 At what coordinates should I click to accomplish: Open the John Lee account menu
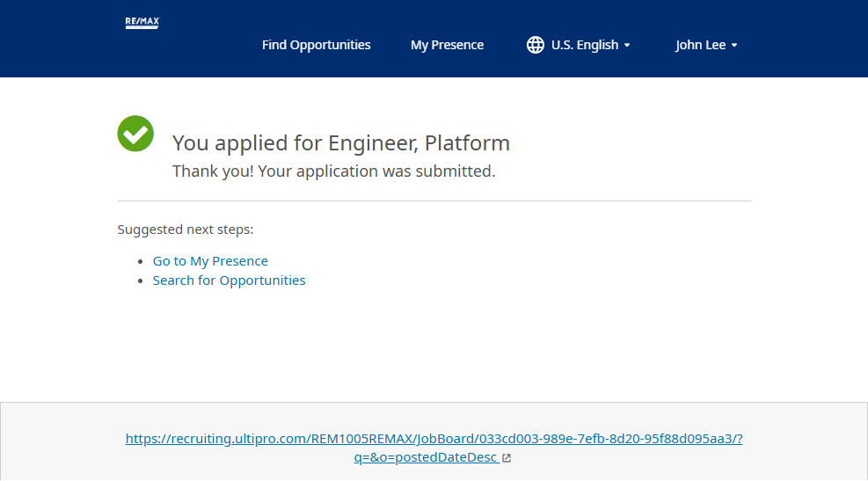pyautogui.click(x=700, y=45)
